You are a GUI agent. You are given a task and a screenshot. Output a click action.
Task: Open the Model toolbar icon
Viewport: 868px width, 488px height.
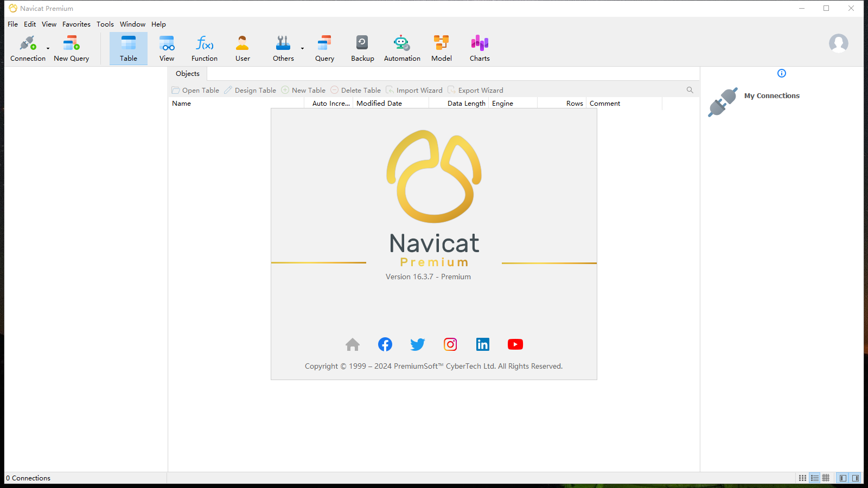(x=442, y=48)
